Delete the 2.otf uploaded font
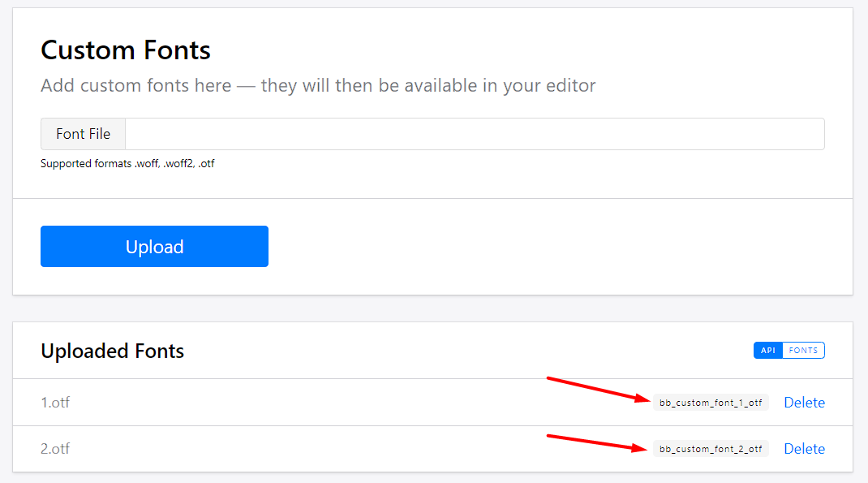Image resolution: width=868 pixels, height=483 pixels. (x=804, y=449)
